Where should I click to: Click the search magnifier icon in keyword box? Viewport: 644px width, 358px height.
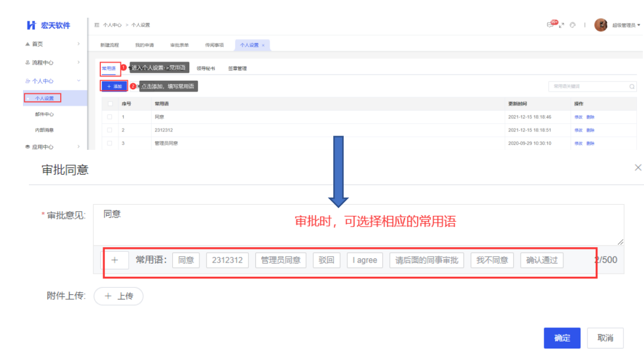tap(632, 87)
